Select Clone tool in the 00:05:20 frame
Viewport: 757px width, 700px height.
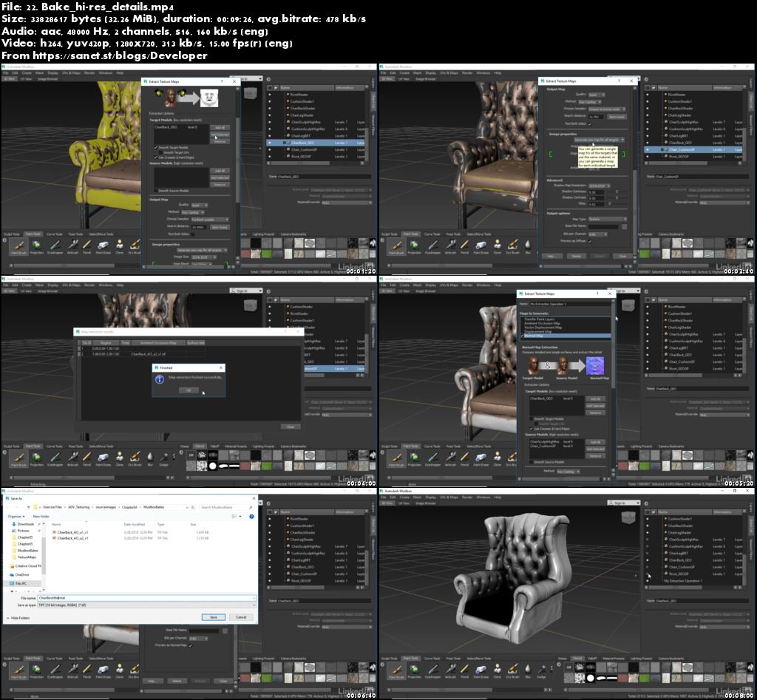tap(498, 458)
